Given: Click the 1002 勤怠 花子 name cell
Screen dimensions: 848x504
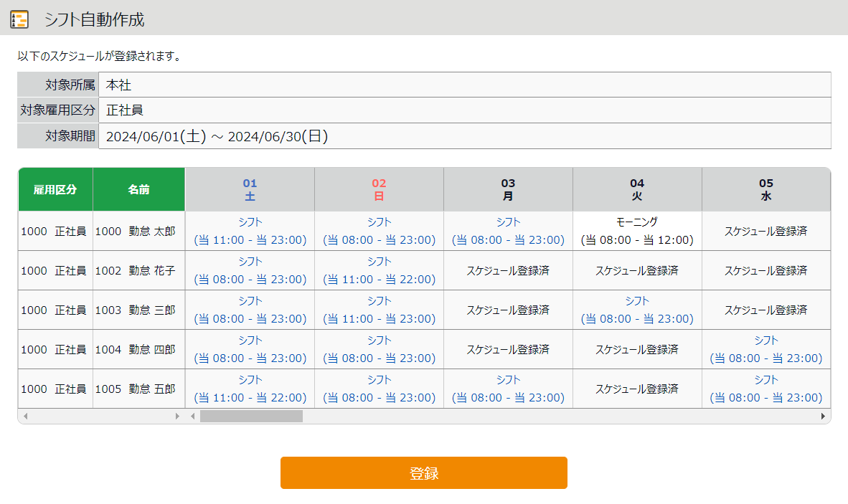Looking at the screenshot, I should [x=135, y=270].
